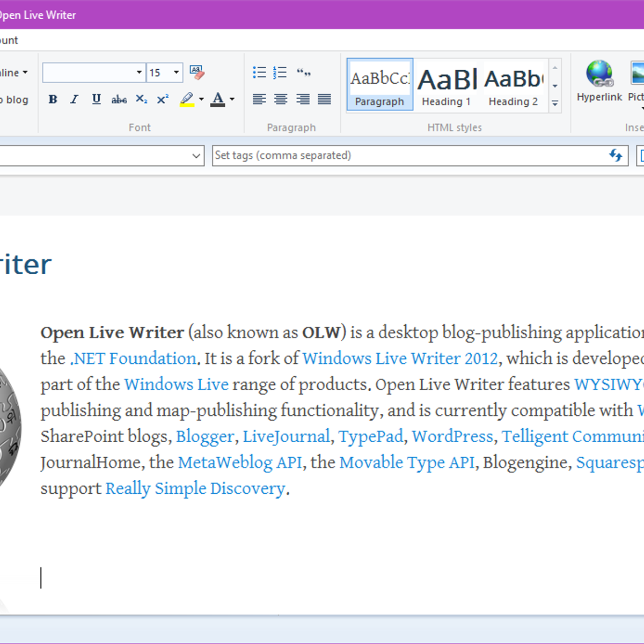Open highlight color dropdown arrow
The image size is (644, 644).
pos(201,99)
